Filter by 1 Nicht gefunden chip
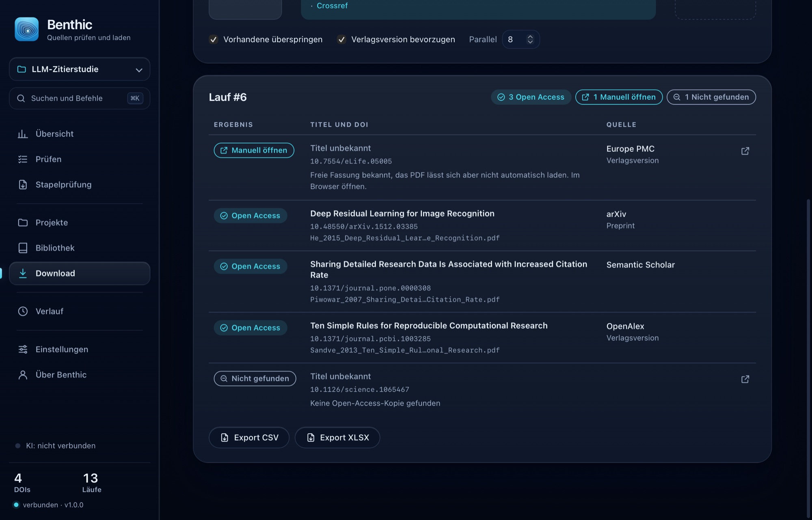This screenshot has height=520, width=812. [x=711, y=97]
